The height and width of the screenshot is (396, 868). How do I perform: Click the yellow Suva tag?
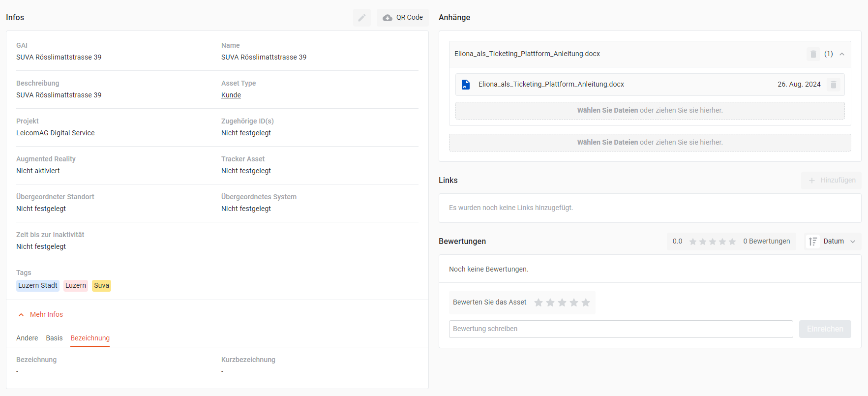click(101, 286)
